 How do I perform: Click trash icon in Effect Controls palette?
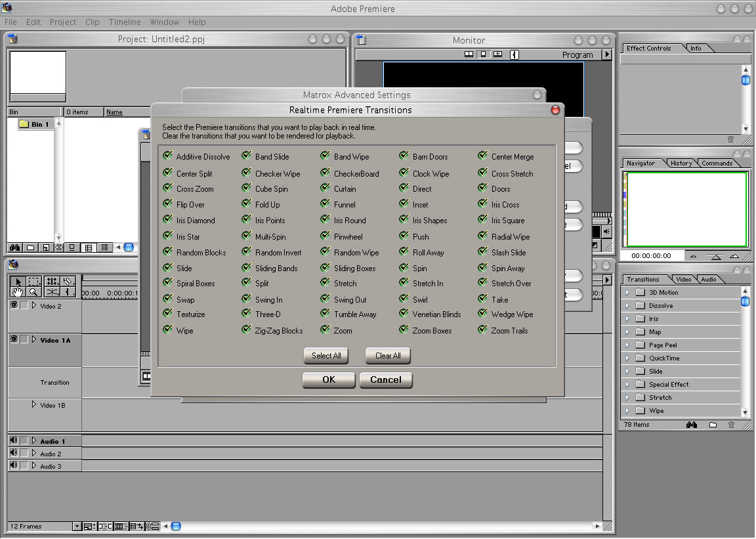(730, 139)
